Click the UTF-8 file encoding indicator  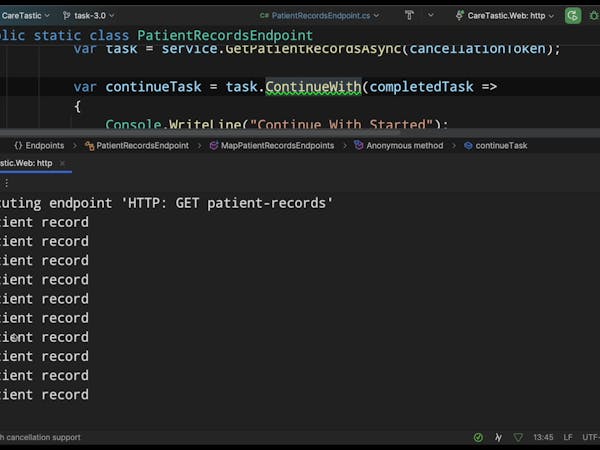591,437
